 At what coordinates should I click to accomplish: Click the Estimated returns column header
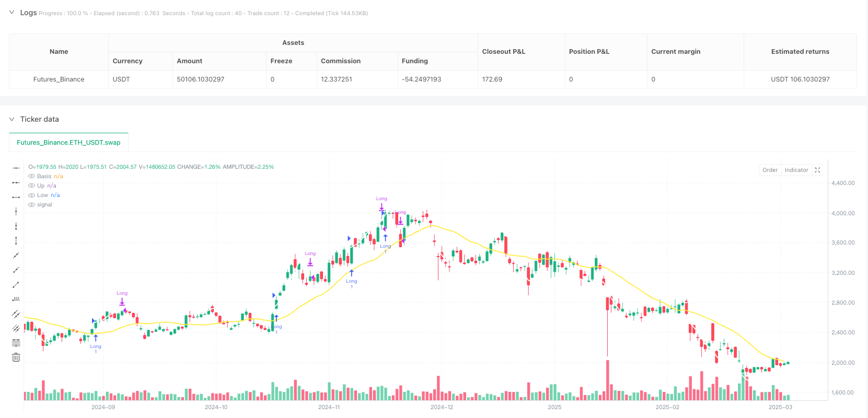(x=800, y=52)
